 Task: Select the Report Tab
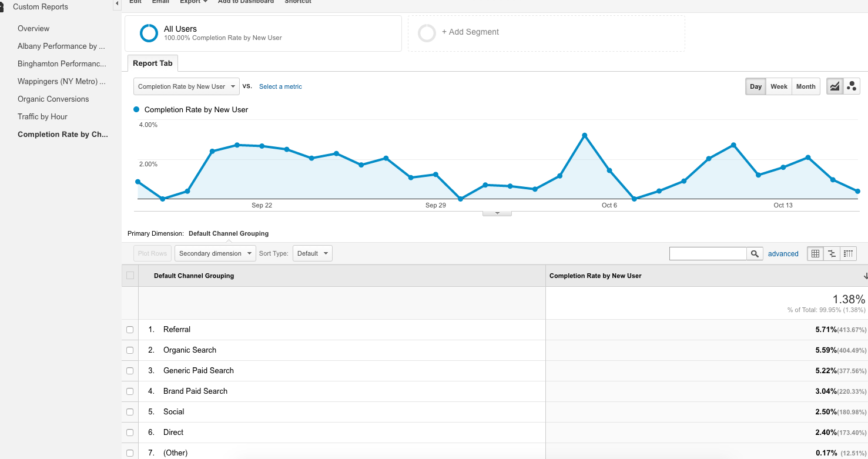(x=153, y=63)
